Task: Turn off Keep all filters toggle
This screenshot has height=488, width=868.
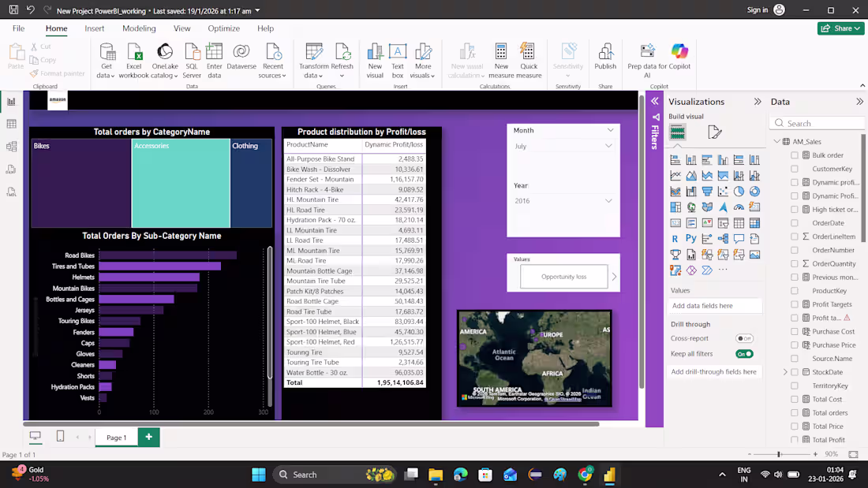Action: click(743, 353)
